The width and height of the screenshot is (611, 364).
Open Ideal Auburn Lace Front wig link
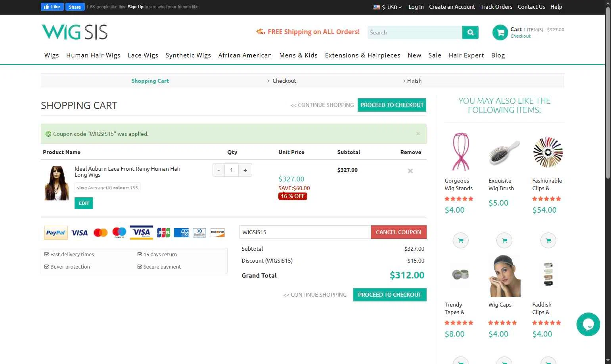(127, 172)
